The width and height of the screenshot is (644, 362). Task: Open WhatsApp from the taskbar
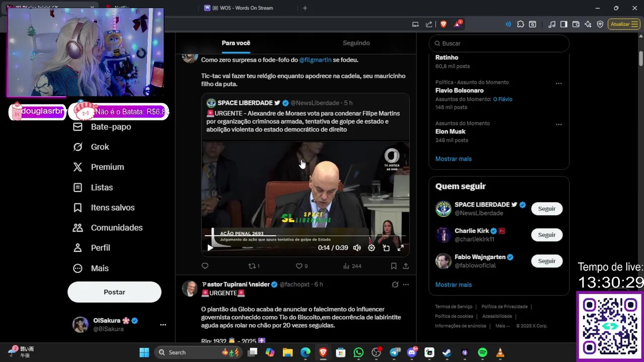tap(358, 352)
